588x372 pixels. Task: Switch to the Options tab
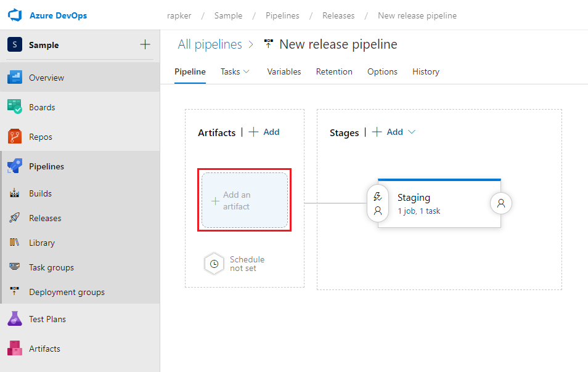tap(382, 71)
